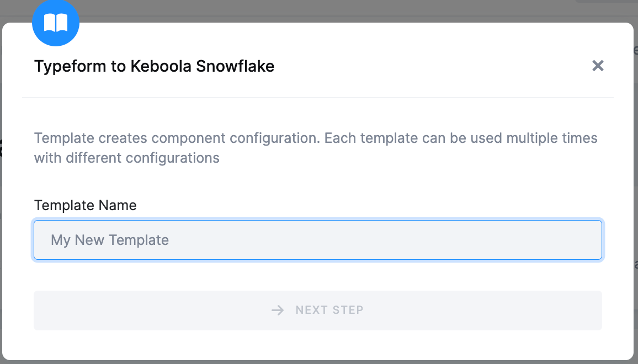The image size is (638, 364).
Task: Click the Template Name label
Action: click(x=85, y=205)
